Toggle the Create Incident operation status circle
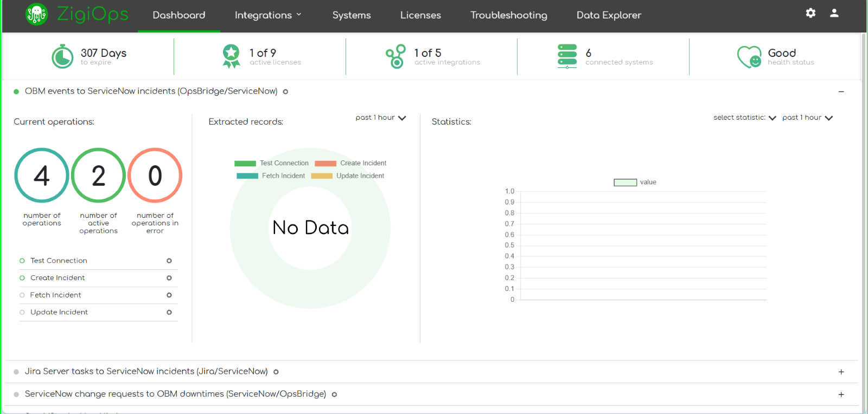The image size is (868, 414). [22, 278]
